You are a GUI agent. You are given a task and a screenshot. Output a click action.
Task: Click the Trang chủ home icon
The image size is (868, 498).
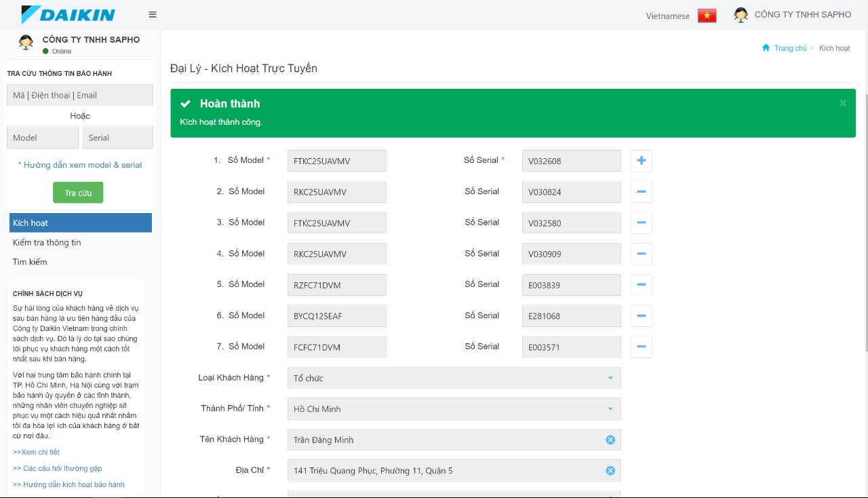[766, 48]
